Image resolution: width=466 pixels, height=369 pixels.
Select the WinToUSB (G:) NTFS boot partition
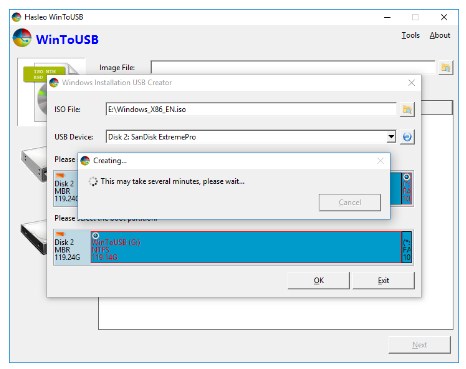(x=246, y=247)
